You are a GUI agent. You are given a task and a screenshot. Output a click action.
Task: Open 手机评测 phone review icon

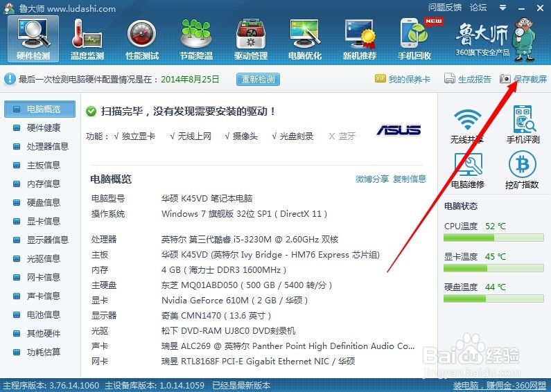point(523,125)
